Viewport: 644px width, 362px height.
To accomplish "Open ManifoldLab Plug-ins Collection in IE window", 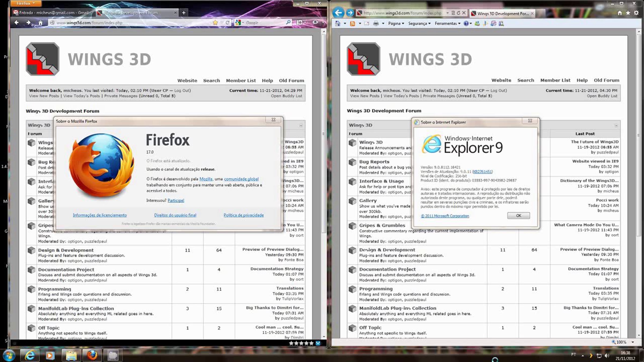I will coord(398,308).
